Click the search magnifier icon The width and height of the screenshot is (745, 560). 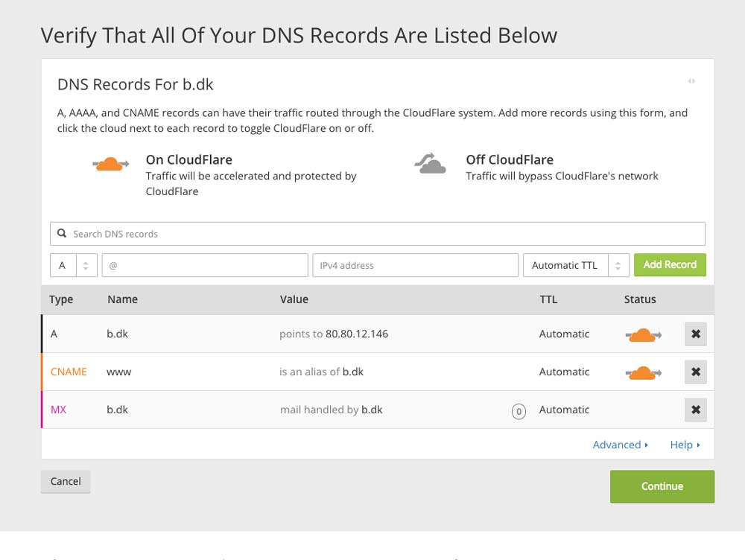point(63,234)
